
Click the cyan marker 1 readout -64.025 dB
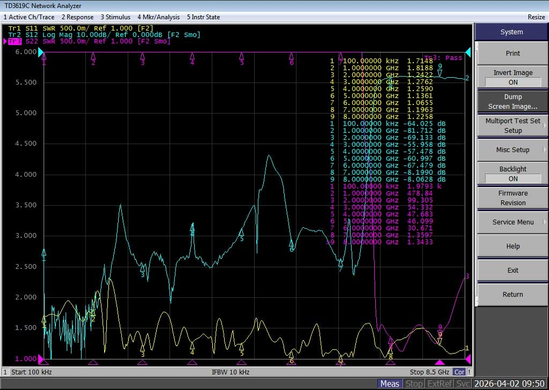(424, 124)
